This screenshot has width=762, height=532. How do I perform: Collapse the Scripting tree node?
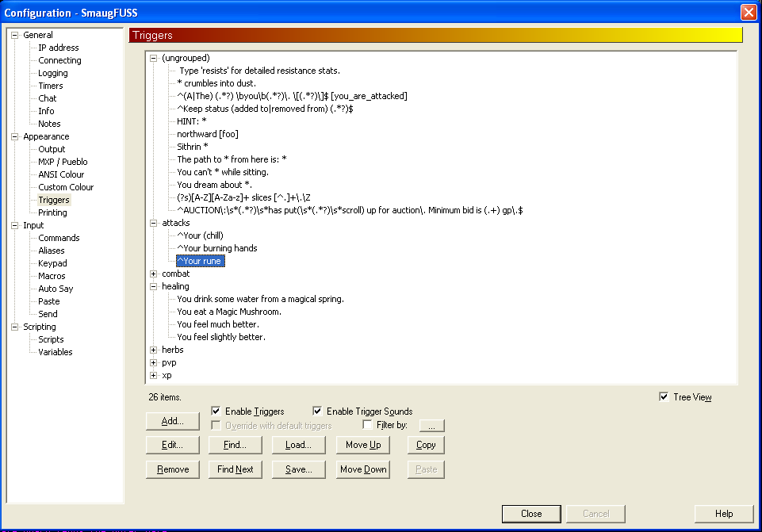pyautogui.click(x=14, y=327)
